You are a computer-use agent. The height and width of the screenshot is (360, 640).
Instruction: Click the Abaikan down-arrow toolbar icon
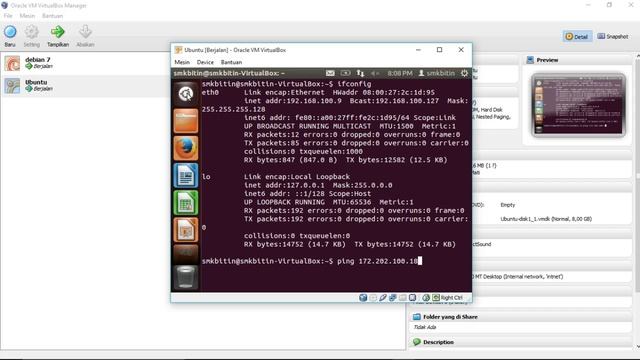(x=85, y=31)
